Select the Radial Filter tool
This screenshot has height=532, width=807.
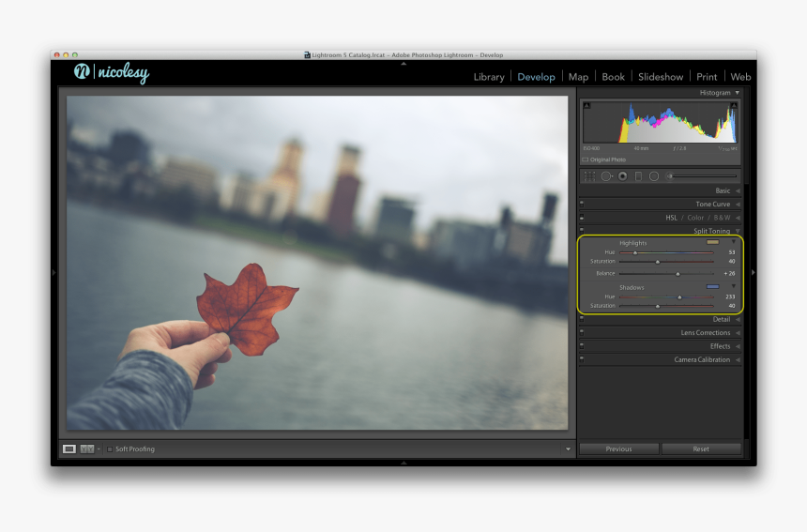point(654,176)
